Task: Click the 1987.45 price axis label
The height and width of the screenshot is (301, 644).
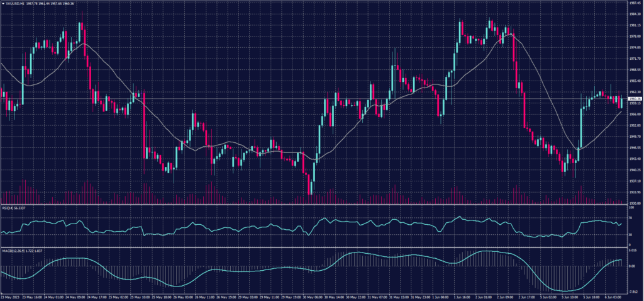Action: click(633, 3)
